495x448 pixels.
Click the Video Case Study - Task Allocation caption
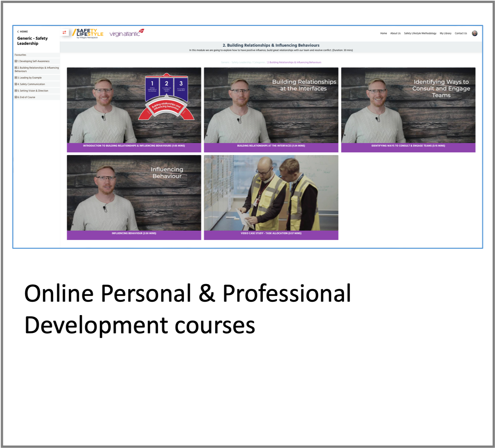pos(271,235)
